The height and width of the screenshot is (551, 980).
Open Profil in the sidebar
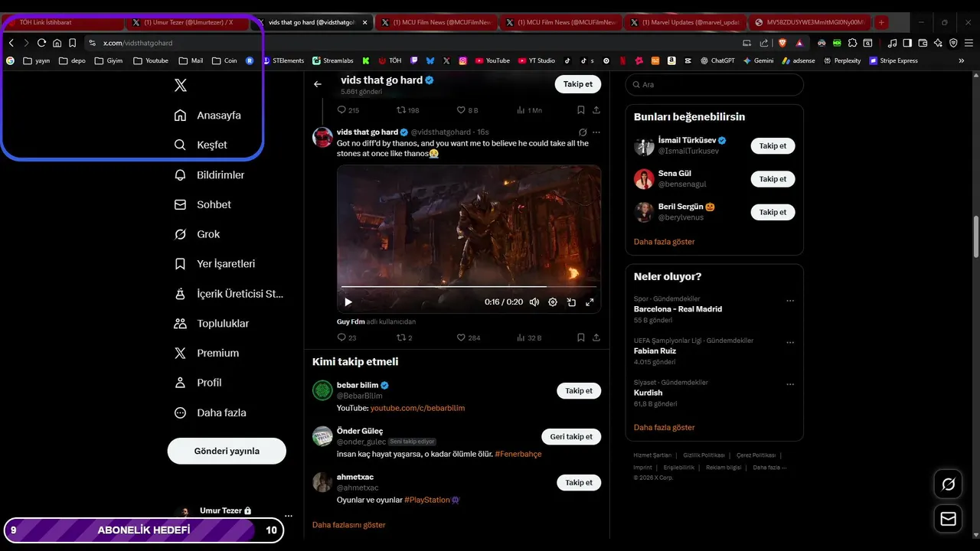198,383
